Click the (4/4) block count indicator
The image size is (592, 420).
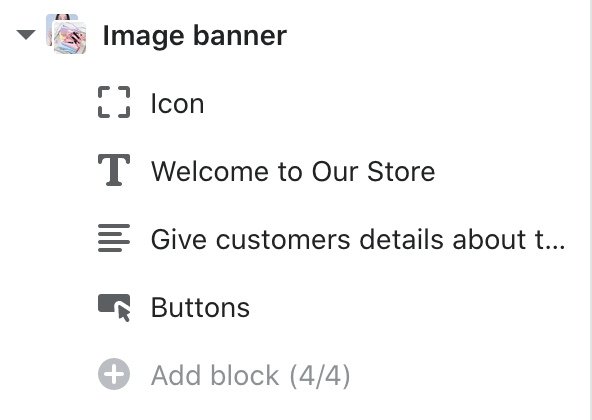[320, 375]
